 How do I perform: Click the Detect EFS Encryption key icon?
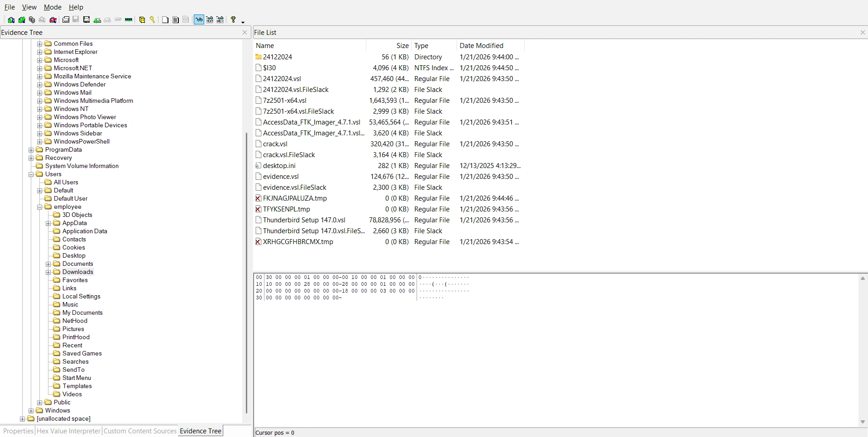(x=153, y=19)
